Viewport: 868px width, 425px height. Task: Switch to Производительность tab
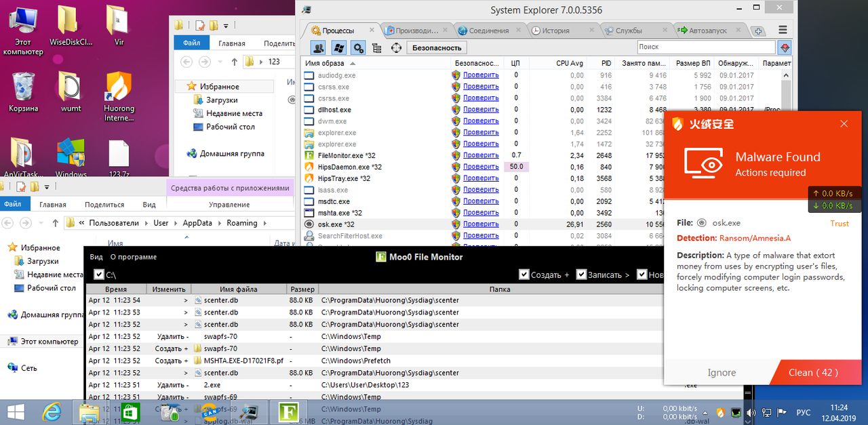pos(416,31)
